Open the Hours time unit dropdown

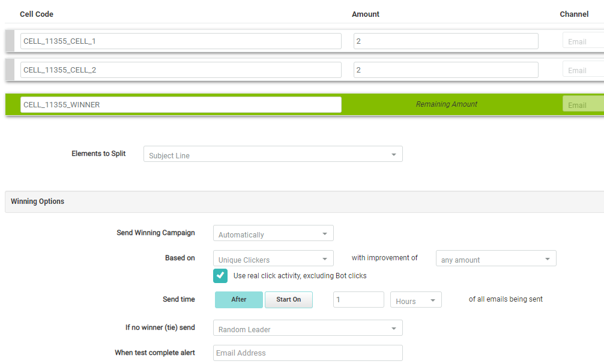pyautogui.click(x=415, y=300)
